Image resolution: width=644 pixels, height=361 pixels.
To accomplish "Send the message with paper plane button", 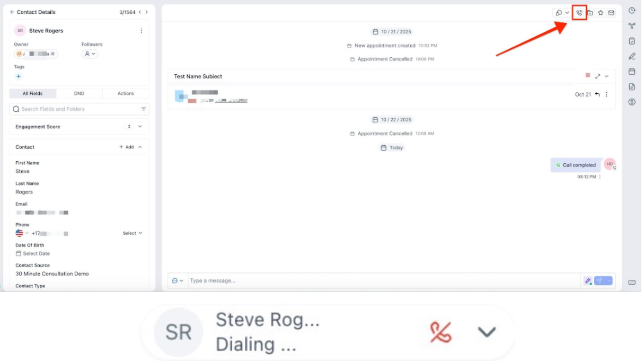I will point(599,280).
